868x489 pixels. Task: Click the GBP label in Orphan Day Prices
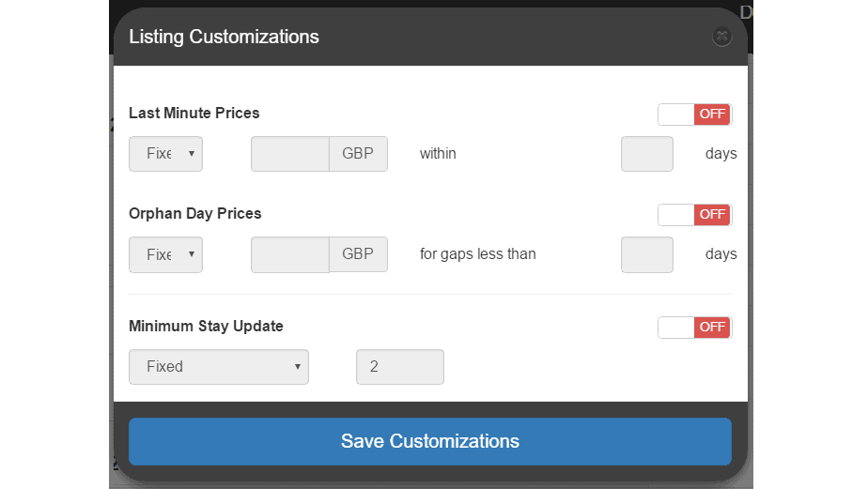point(358,254)
